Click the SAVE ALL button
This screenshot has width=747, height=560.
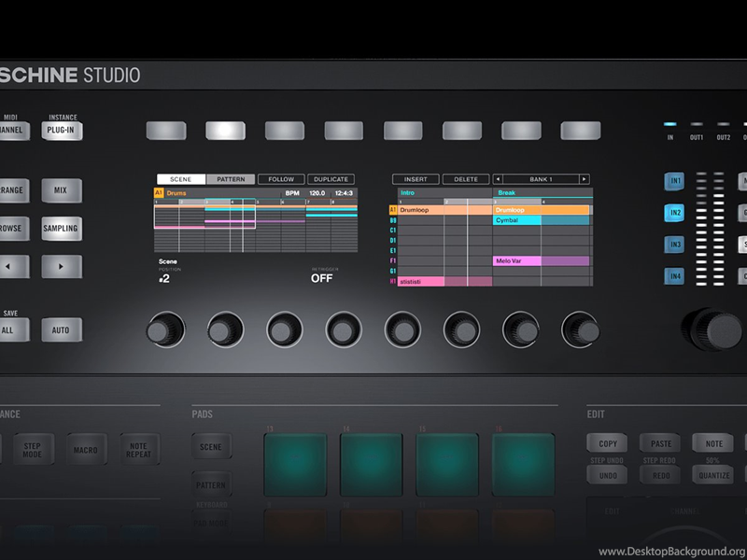click(x=13, y=330)
